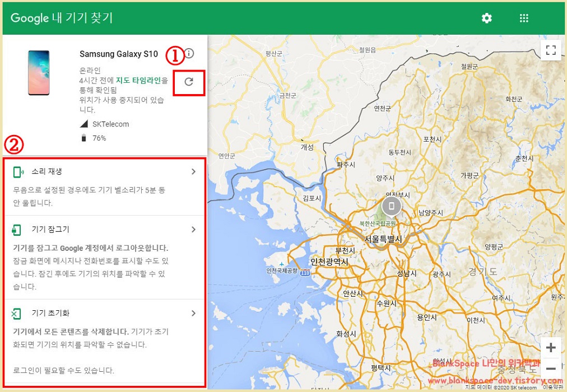Click 화천군 label on the map
The height and width of the screenshot is (392, 567).
(x=514, y=99)
